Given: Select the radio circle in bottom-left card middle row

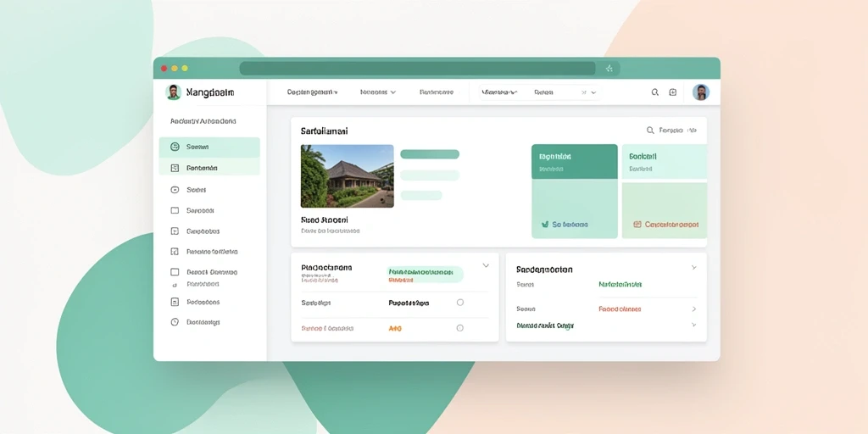Looking at the screenshot, I should 460,303.
